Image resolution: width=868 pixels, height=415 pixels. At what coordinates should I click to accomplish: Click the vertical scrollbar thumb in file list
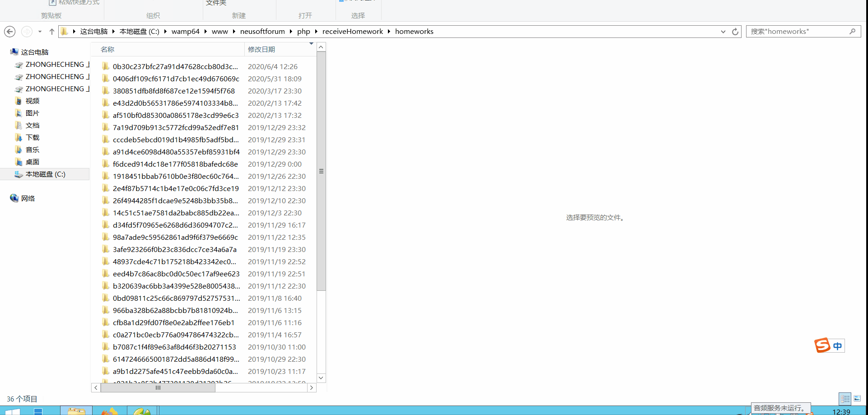tap(321, 171)
